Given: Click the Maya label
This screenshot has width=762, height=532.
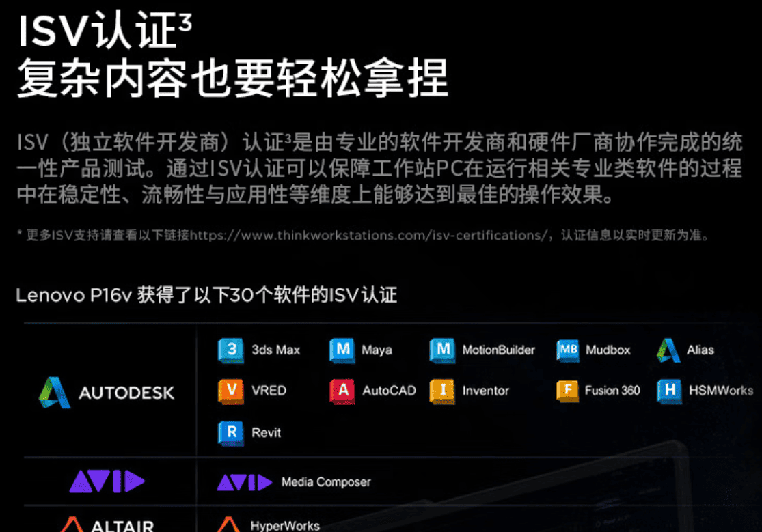Looking at the screenshot, I should pos(377,351).
